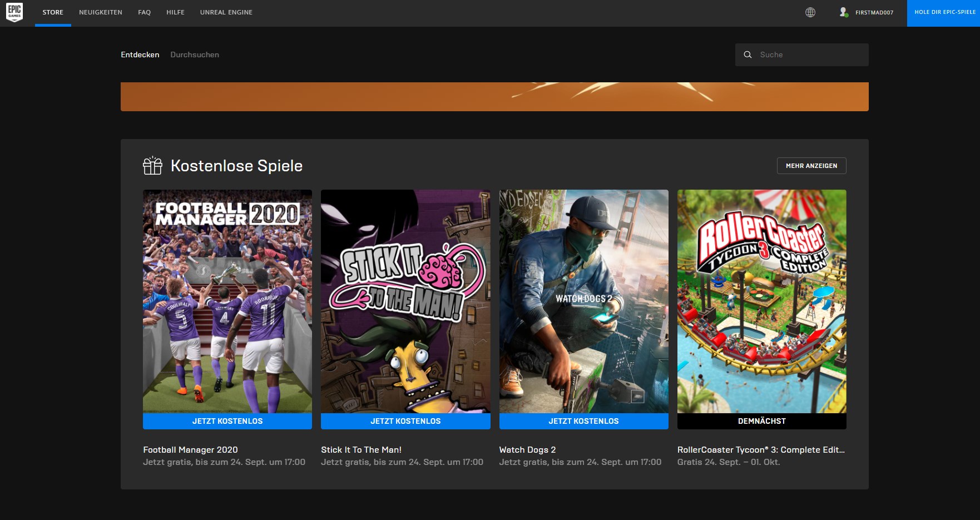Click the gift box icon
The image size is (980, 520).
[x=152, y=166]
